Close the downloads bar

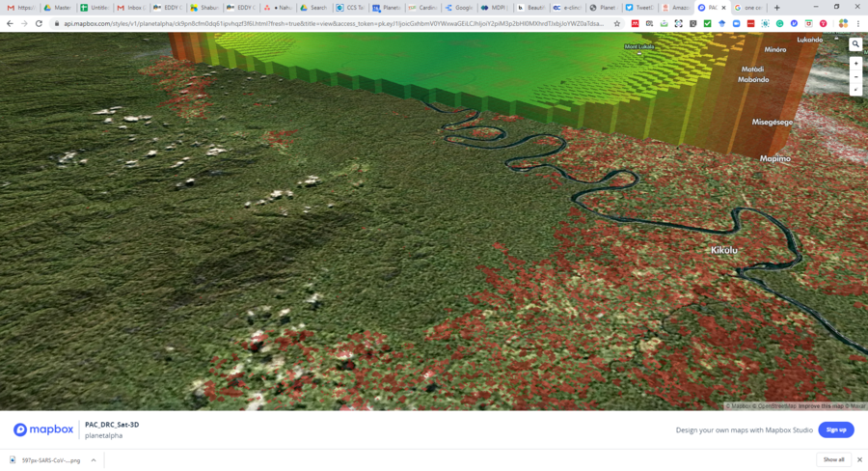[x=859, y=460]
